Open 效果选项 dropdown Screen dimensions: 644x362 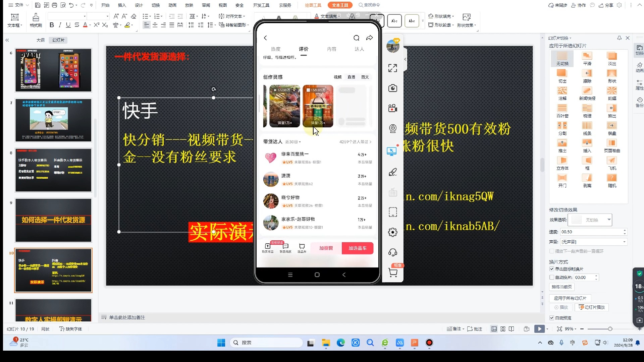coord(590,220)
